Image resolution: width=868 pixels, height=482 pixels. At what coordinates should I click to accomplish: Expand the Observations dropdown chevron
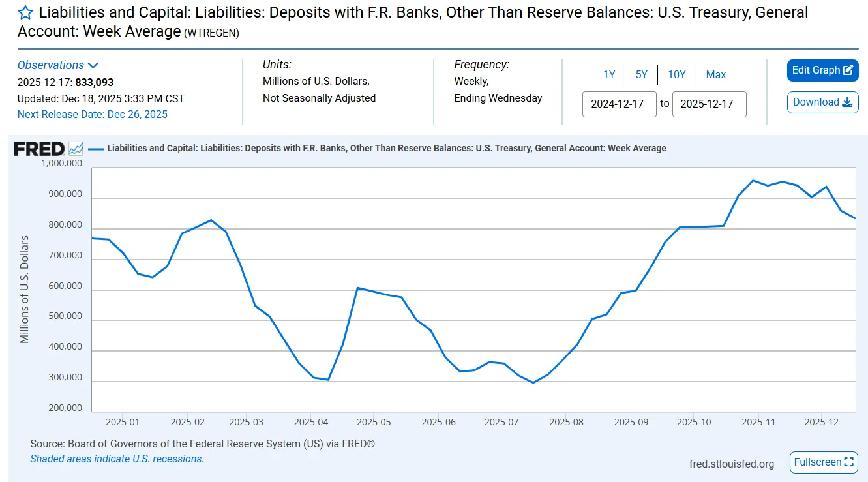point(93,65)
